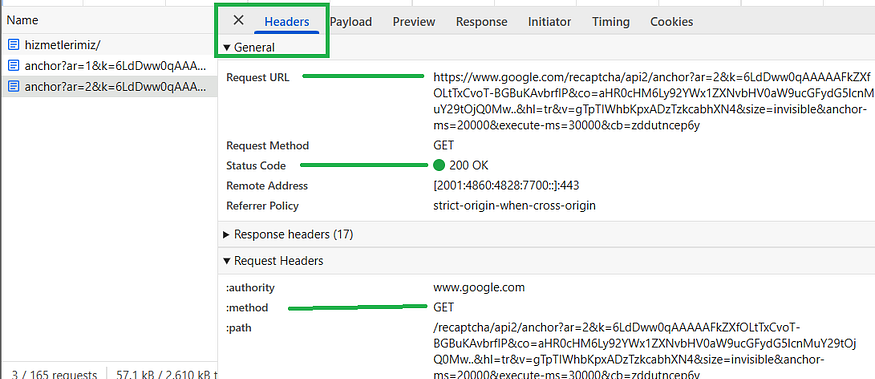Click the green status indicator dot
875x379 pixels.
click(x=439, y=165)
